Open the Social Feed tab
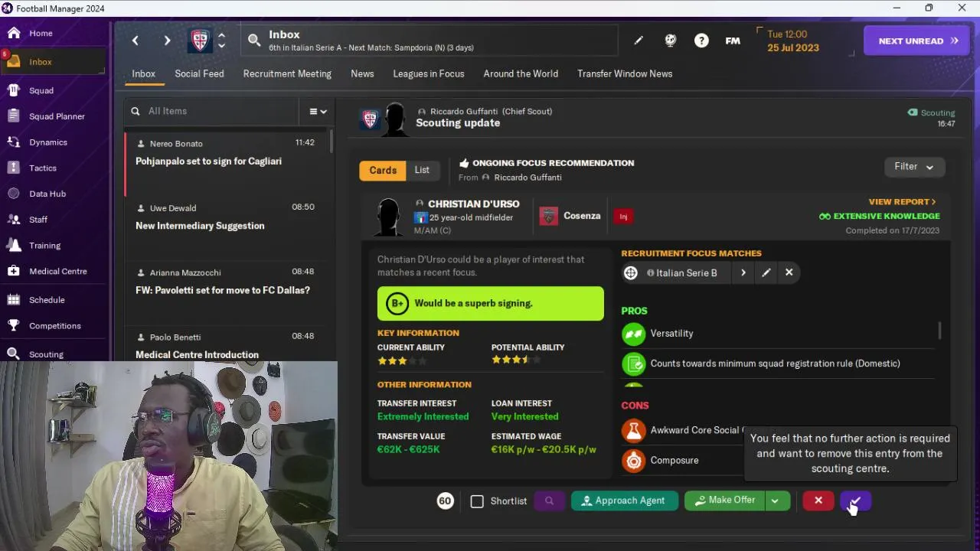Image resolution: width=980 pixels, height=551 pixels. click(199, 74)
